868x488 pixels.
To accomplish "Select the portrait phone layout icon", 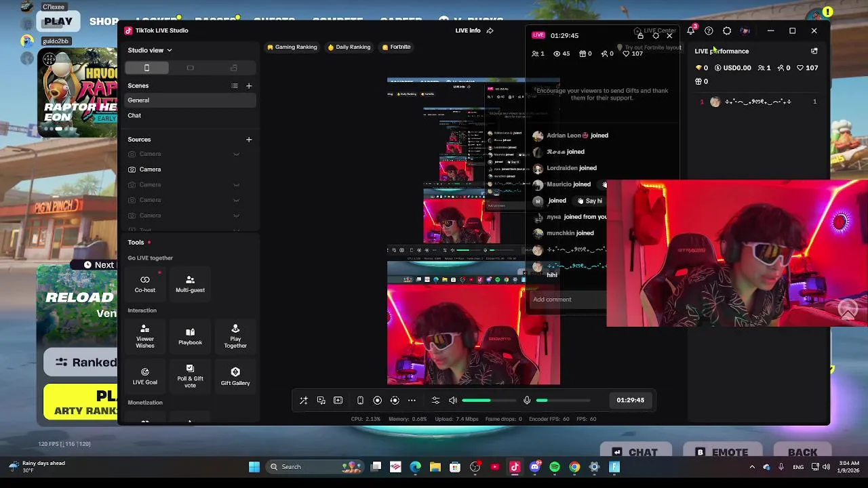I will 146,68.
